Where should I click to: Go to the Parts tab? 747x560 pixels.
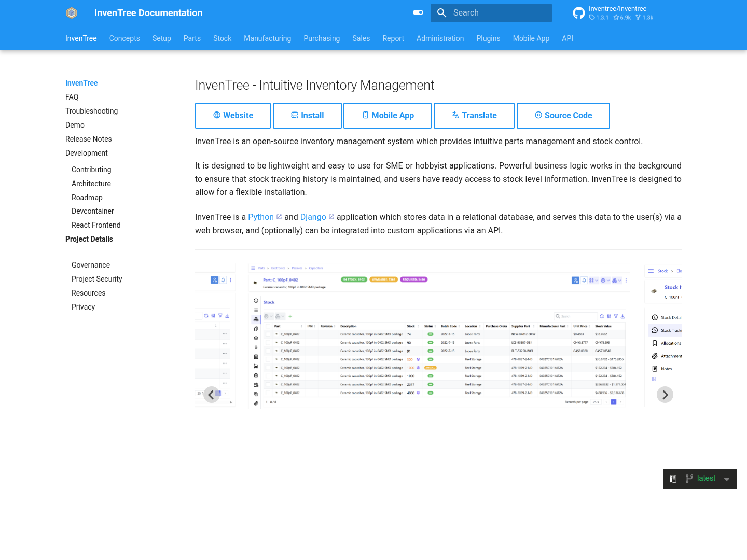pos(192,38)
